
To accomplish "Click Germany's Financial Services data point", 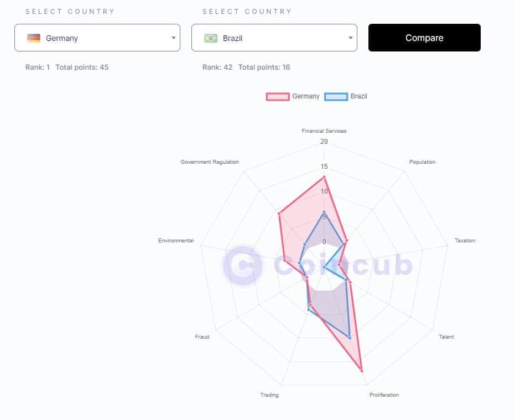I will [x=324, y=177].
